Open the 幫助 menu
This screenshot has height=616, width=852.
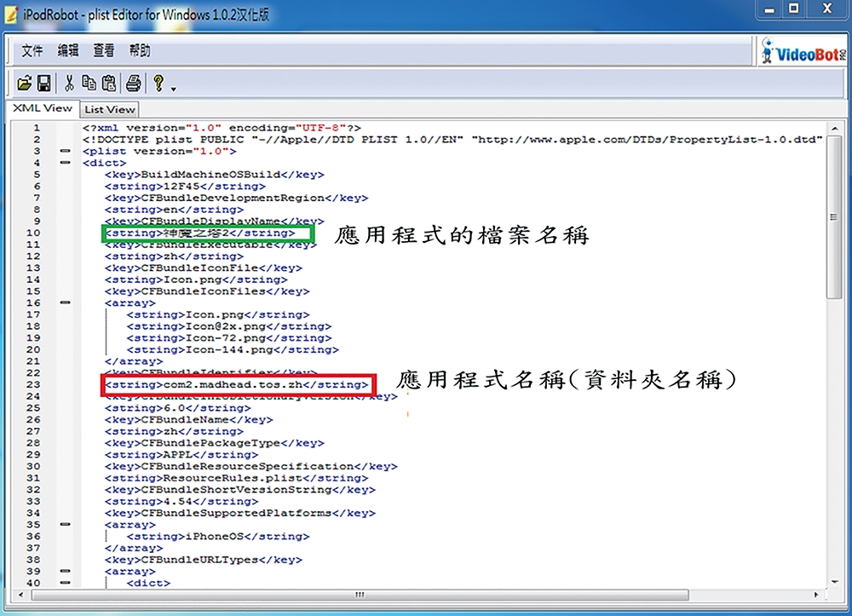coord(140,51)
